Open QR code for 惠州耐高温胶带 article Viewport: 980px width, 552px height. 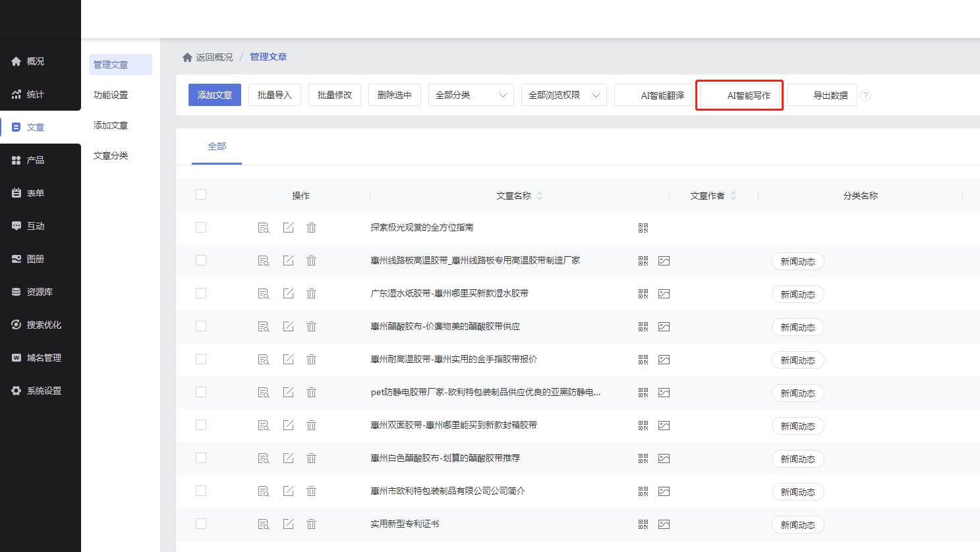coord(643,360)
